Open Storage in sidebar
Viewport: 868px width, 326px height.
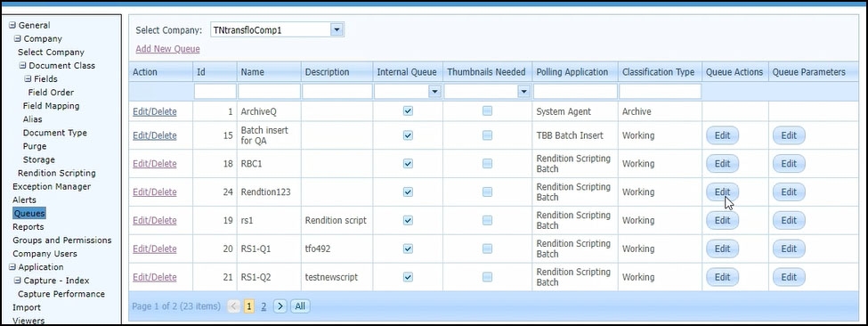pos(39,159)
